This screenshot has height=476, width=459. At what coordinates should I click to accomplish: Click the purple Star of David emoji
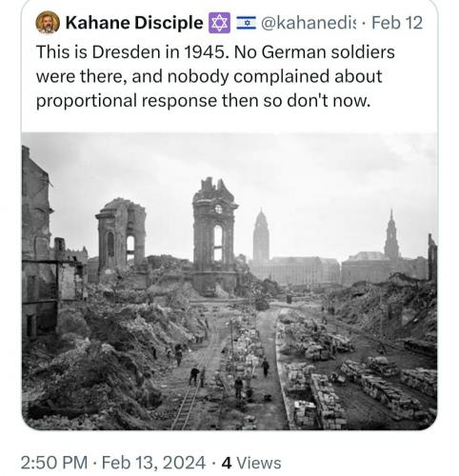click(x=219, y=23)
